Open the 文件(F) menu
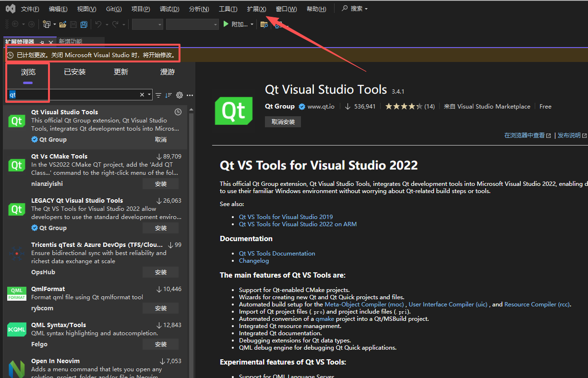The width and height of the screenshot is (588, 378). 30,9
